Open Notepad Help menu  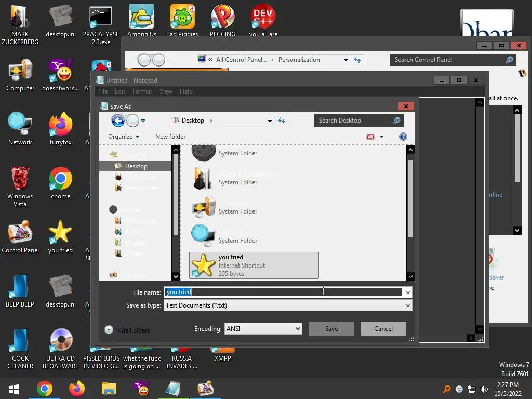(x=186, y=91)
